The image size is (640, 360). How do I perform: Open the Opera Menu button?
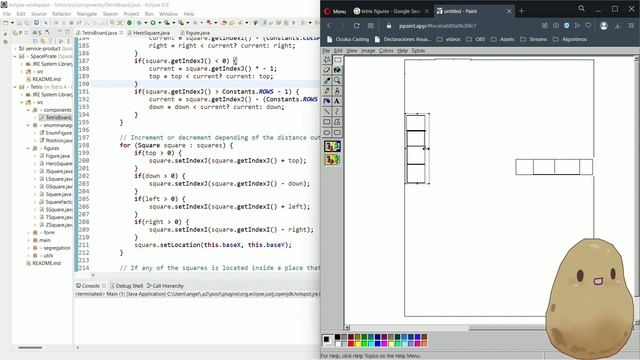click(335, 11)
